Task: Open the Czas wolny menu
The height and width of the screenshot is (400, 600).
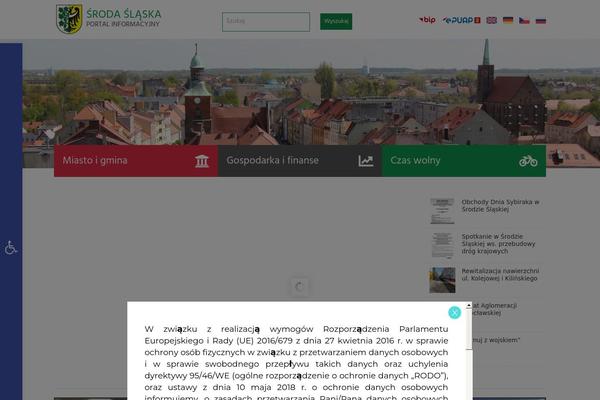Action: point(464,161)
